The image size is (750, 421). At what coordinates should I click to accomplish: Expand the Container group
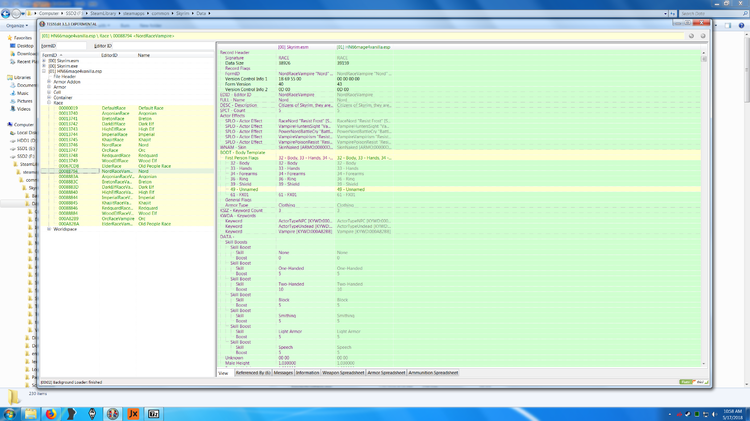click(x=49, y=98)
